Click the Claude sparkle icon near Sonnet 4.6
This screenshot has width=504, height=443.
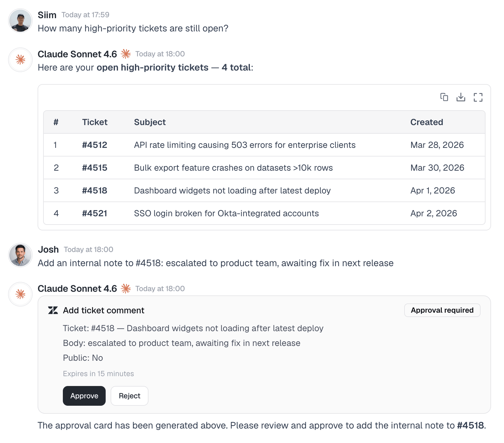pyautogui.click(x=126, y=54)
